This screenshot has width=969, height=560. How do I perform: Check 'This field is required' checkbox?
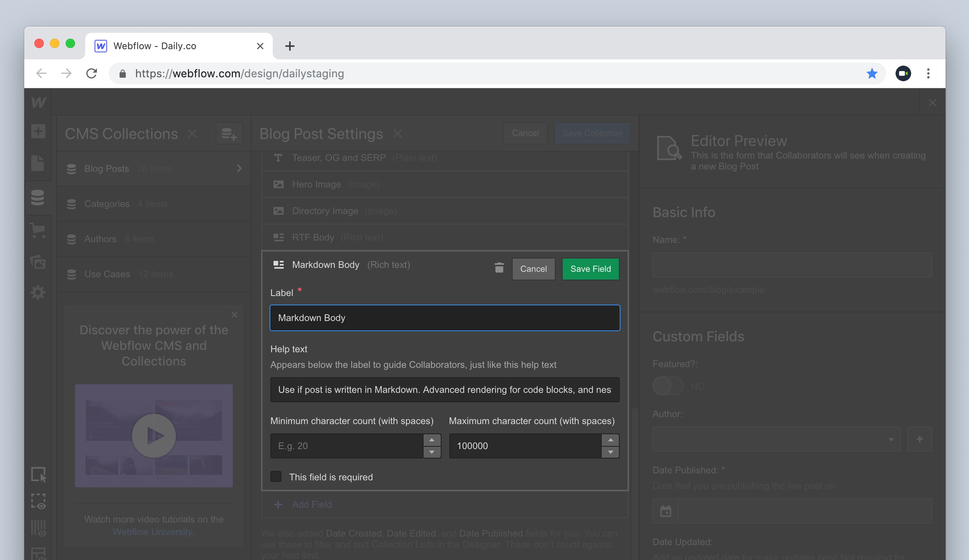(x=276, y=476)
